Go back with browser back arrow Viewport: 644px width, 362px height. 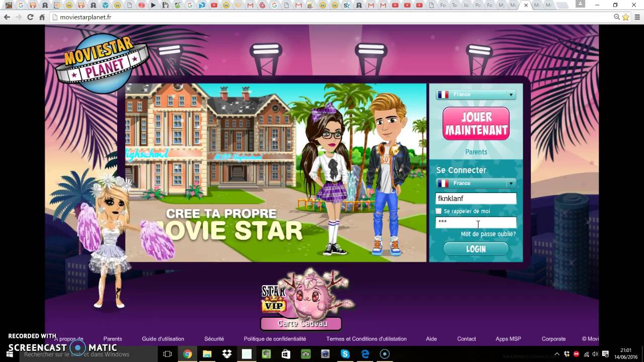[7, 17]
